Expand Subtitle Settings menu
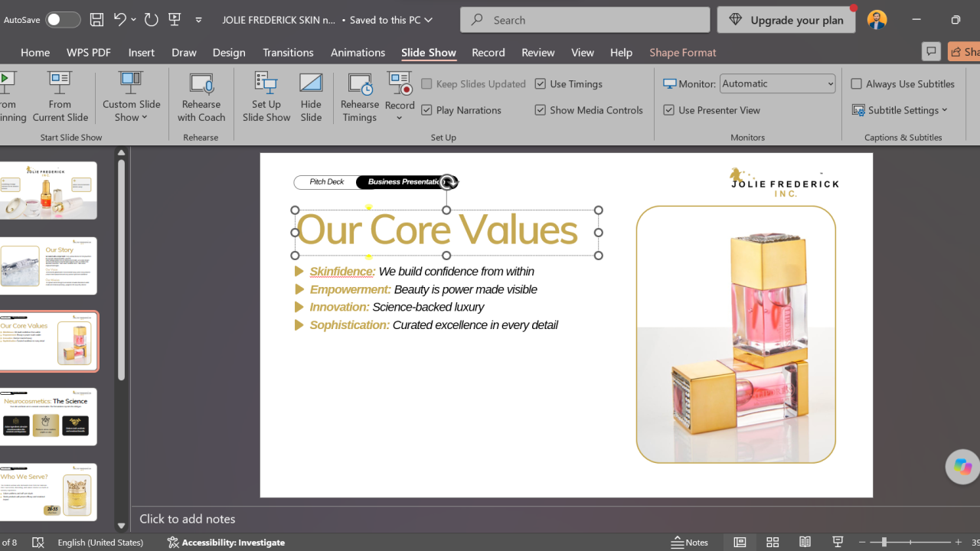Image resolution: width=980 pixels, height=551 pixels. 900,110
